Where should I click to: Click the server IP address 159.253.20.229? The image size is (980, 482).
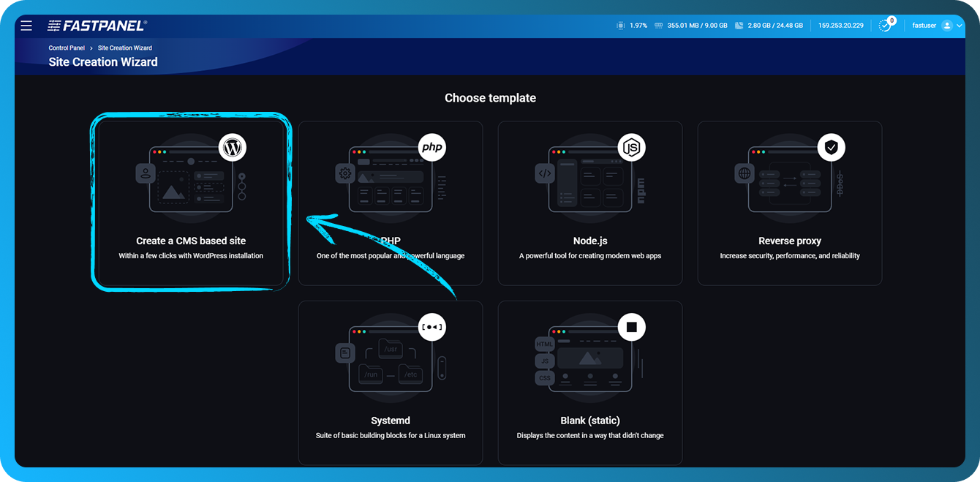tap(840, 24)
